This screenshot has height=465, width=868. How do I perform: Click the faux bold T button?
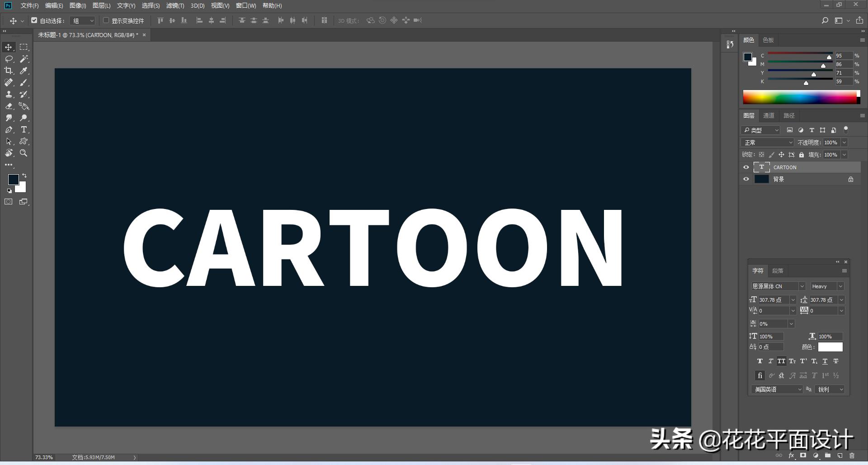click(x=759, y=361)
